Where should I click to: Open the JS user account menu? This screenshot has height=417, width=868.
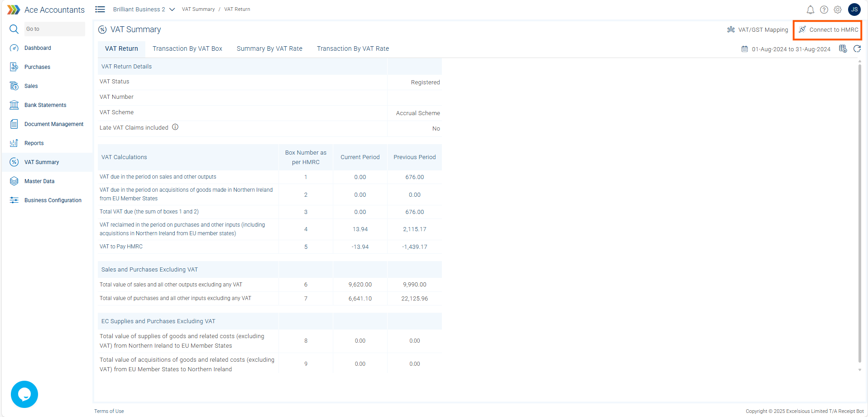click(x=854, y=9)
